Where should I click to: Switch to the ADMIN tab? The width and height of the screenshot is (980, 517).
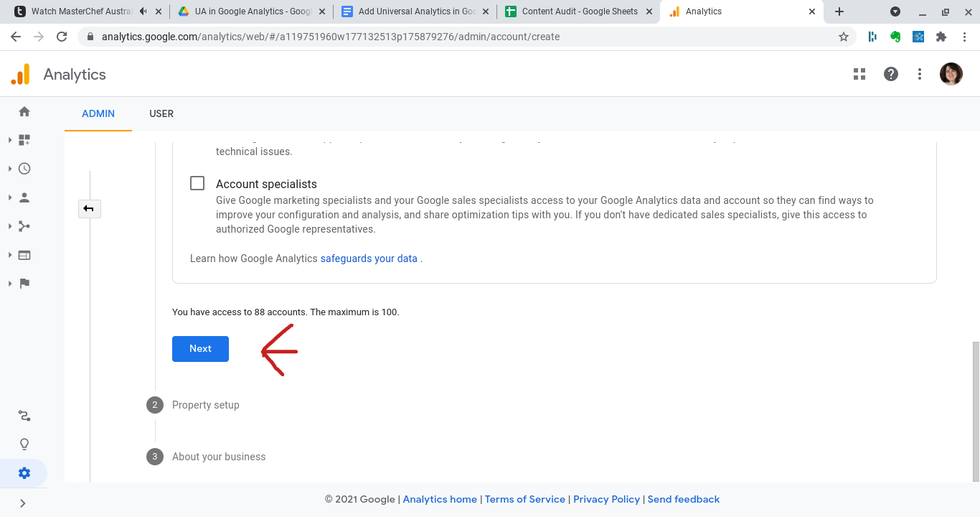[98, 113]
